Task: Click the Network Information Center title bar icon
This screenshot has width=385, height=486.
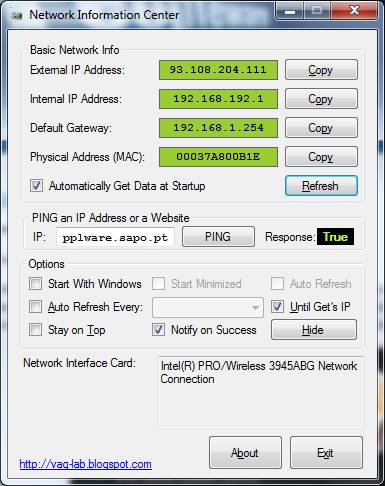Action: coord(17,15)
